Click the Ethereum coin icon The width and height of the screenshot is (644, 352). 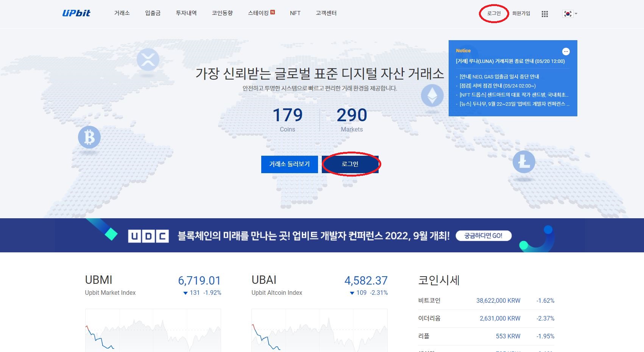[432, 95]
